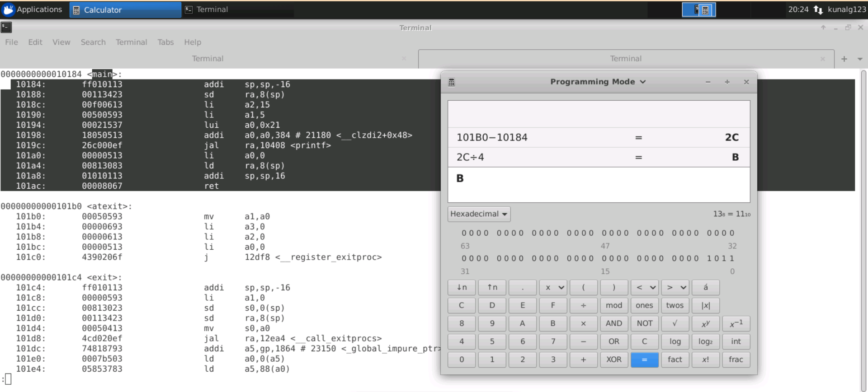Open the shift right dropdown button
This screenshot has width=868, height=392.
pyautogui.click(x=675, y=287)
